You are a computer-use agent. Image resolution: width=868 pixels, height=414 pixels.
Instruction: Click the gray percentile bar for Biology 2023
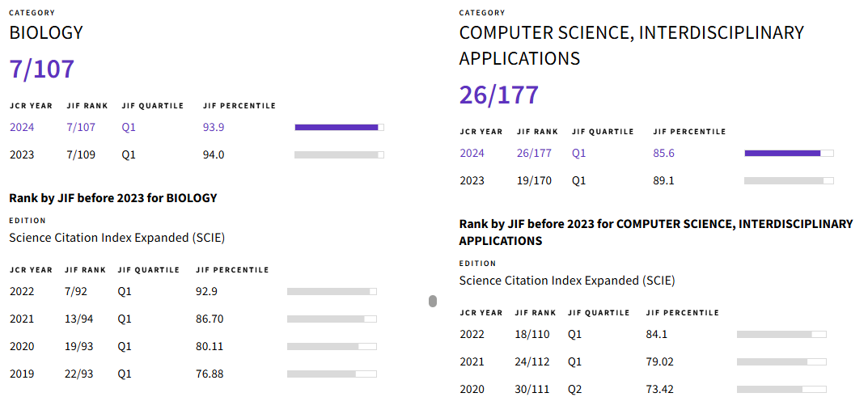point(338,154)
